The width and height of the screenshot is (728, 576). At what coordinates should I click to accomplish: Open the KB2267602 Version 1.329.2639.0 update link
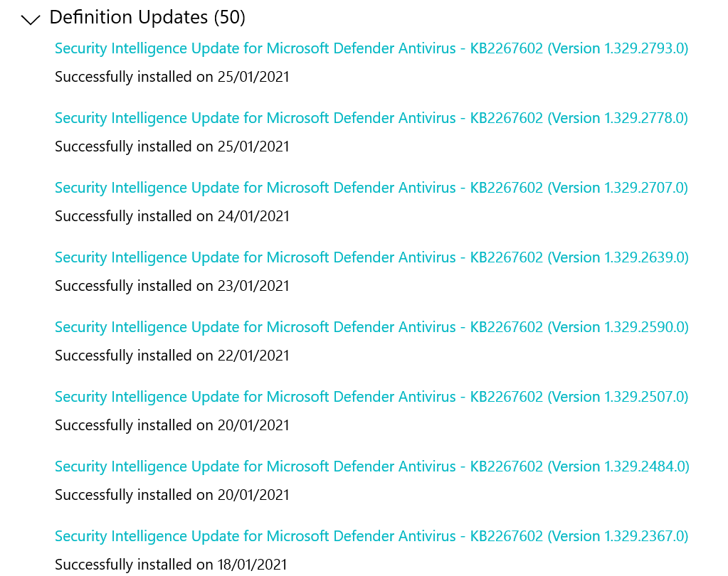(x=371, y=257)
